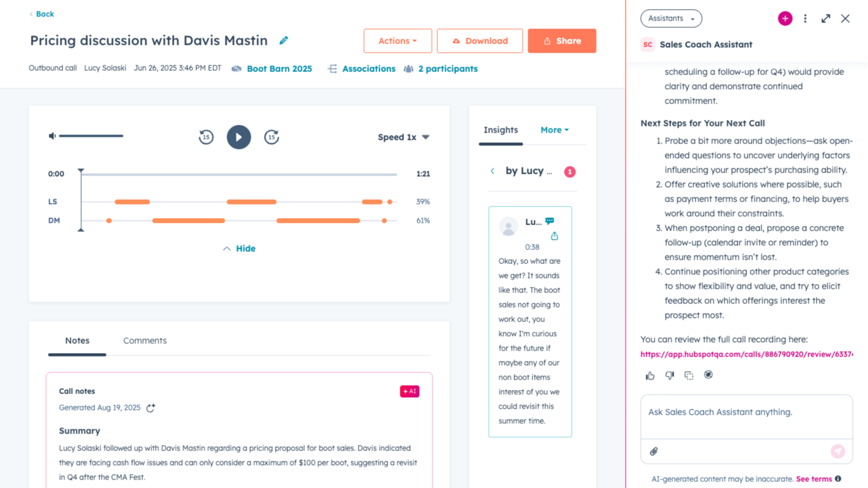The height and width of the screenshot is (488, 868).
Task: Expand the assistant panel to full screen
Action: coord(826,18)
